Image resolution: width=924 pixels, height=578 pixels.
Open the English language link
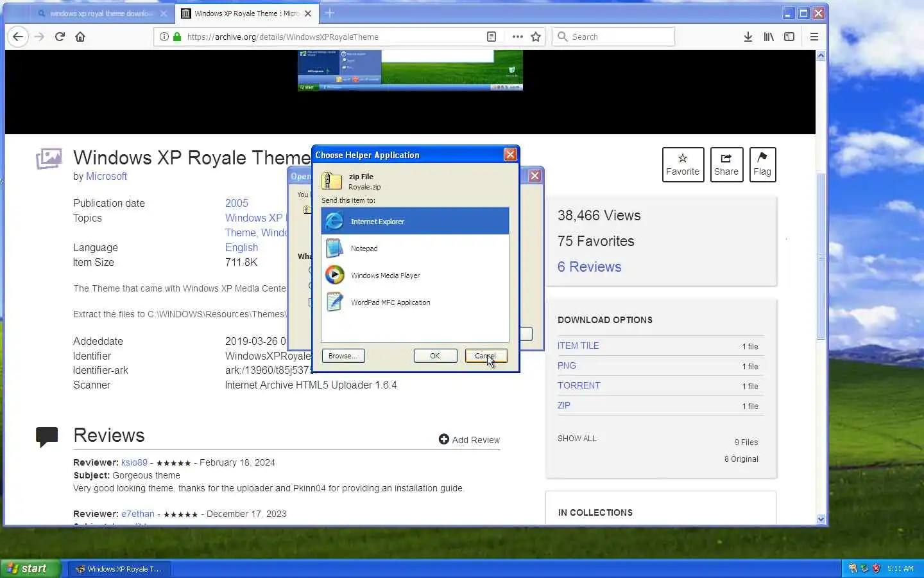click(241, 247)
